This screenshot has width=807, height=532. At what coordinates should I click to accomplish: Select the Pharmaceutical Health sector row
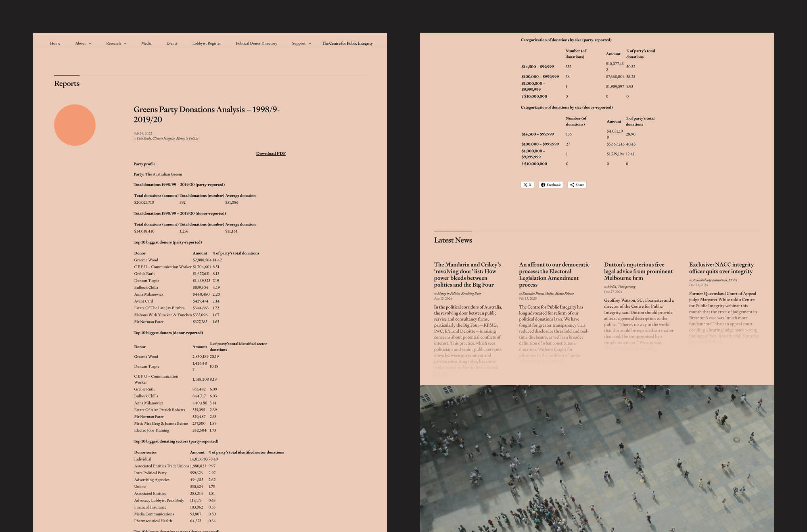(x=209, y=521)
